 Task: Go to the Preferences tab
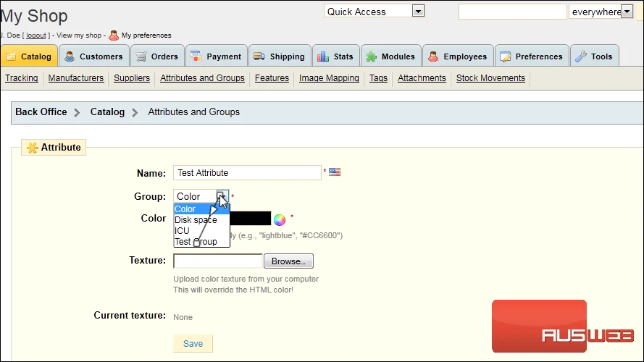point(532,56)
